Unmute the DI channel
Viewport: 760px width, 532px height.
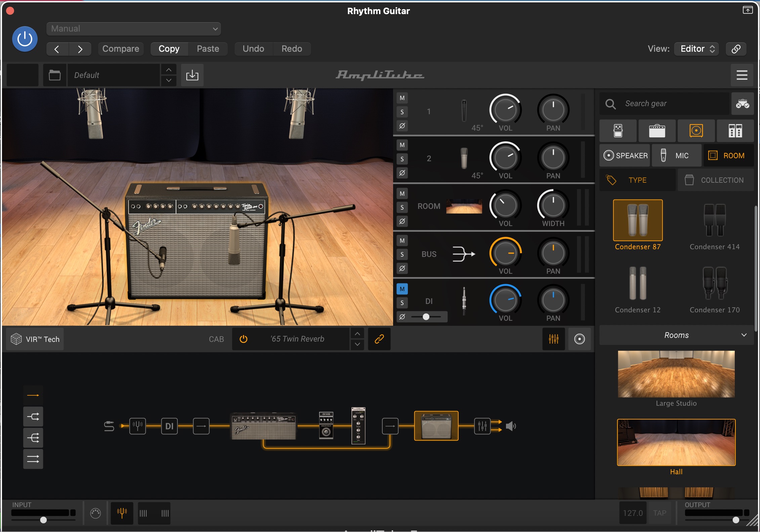[x=402, y=289]
